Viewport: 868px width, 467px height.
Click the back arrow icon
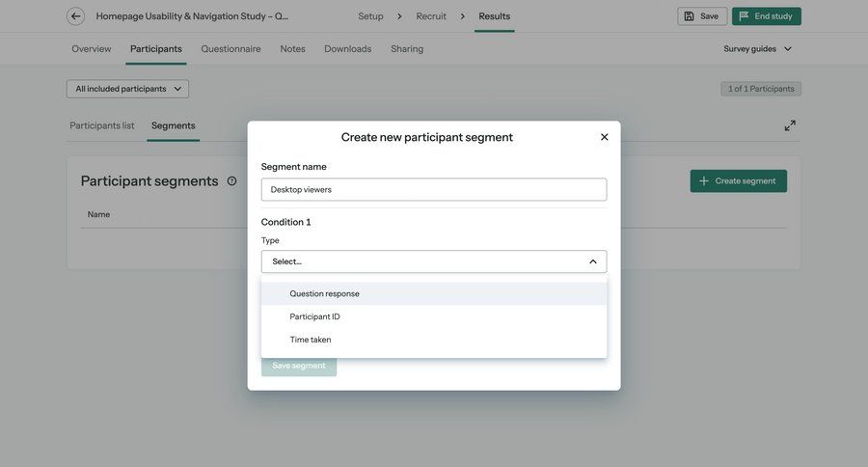75,16
